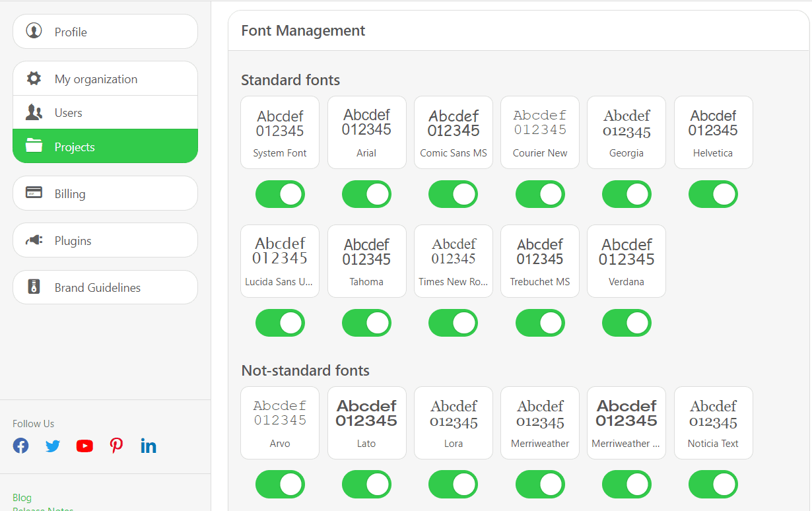Switch off Comic Sans MS toggle
Image resolution: width=812 pixels, height=511 pixels.
coord(453,194)
